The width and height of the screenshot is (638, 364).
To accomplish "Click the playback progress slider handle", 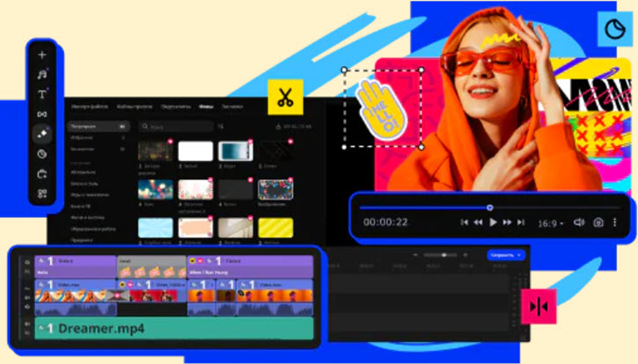I will [490, 207].
